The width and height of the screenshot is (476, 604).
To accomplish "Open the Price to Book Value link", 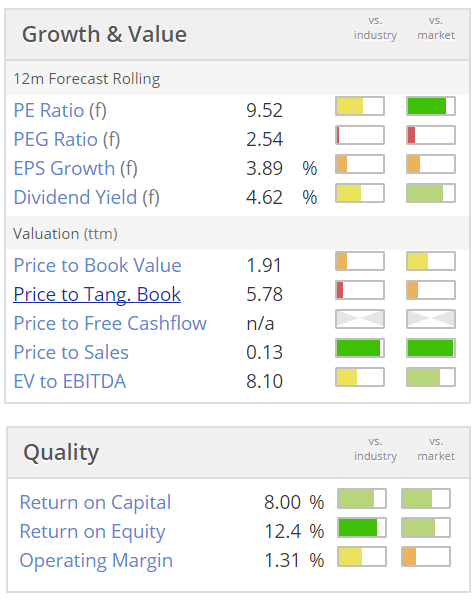I will (97, 265).
